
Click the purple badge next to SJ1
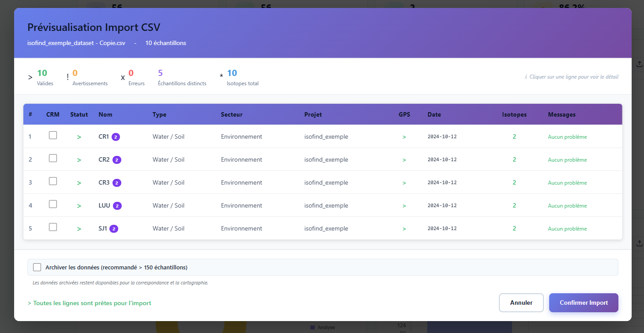[x=114, y=229]
